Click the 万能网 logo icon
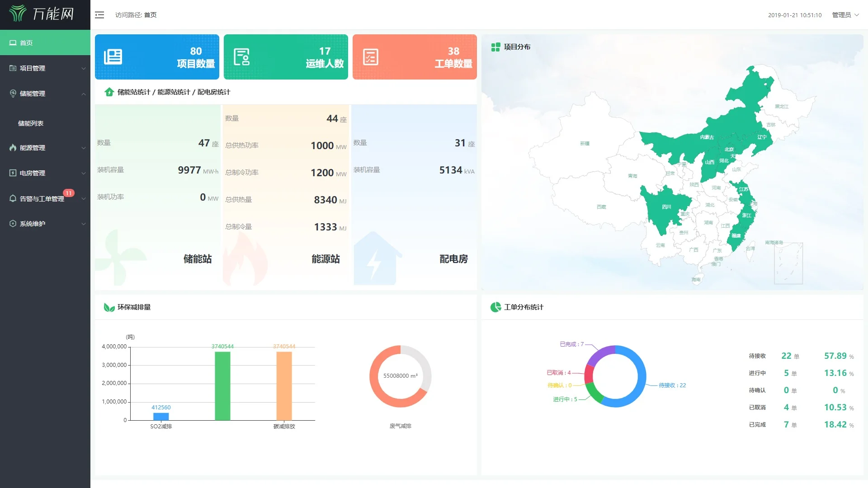 click(18, 14)
